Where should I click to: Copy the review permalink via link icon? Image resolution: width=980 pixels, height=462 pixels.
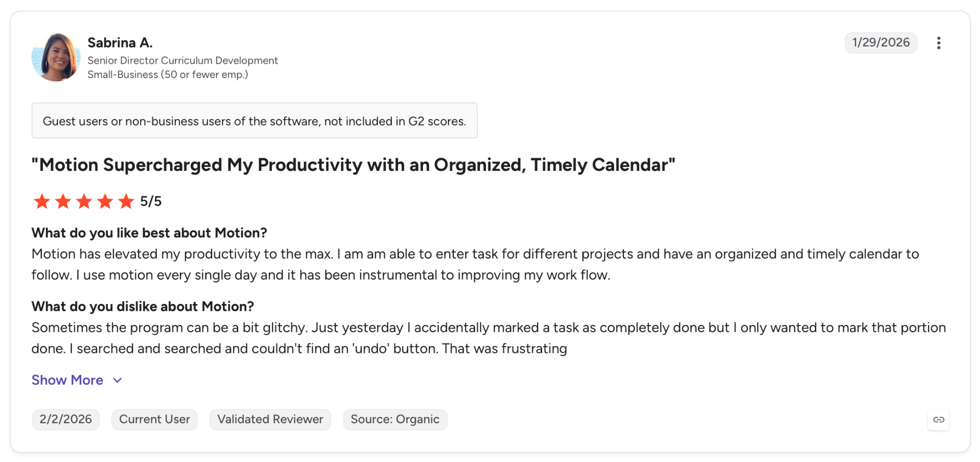(938, 420)
